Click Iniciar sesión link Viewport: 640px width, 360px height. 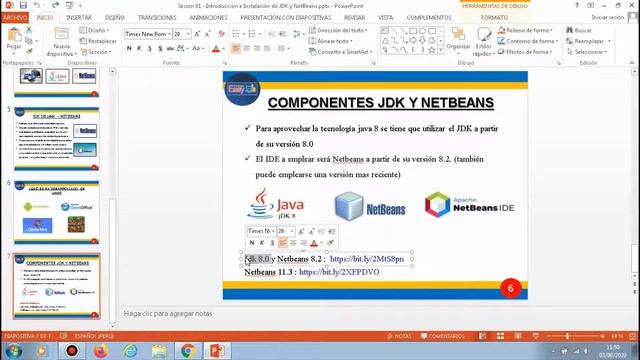pyautogui.click(x=608, y=18)
